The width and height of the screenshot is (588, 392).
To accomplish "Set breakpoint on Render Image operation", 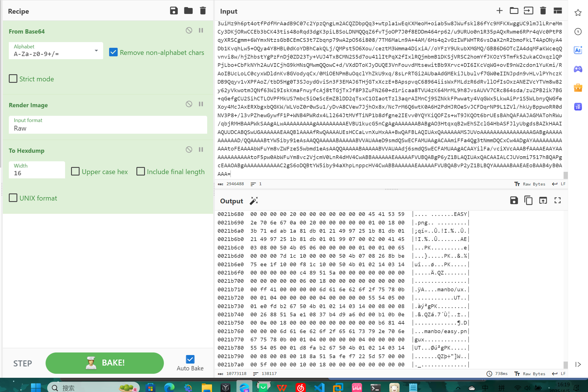I will [201, 104].
